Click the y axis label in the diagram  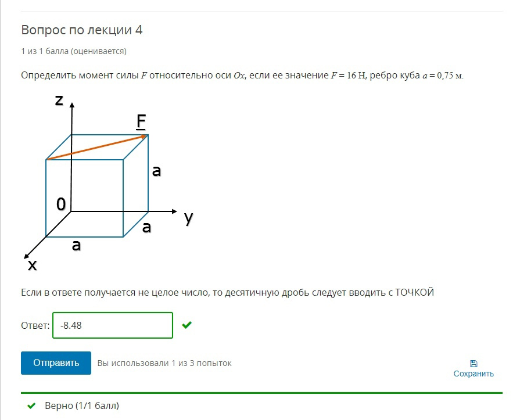(188, 218)
